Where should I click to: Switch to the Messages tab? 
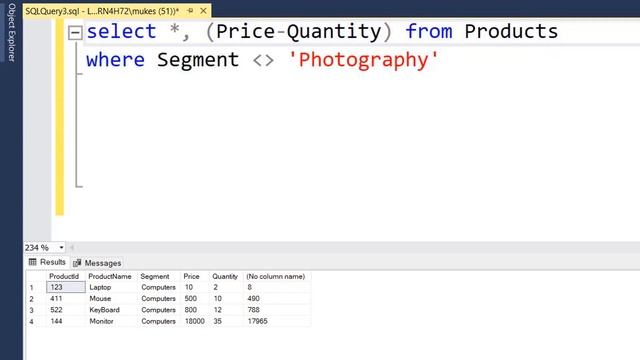pyautogui.click(x=97, y=263)
